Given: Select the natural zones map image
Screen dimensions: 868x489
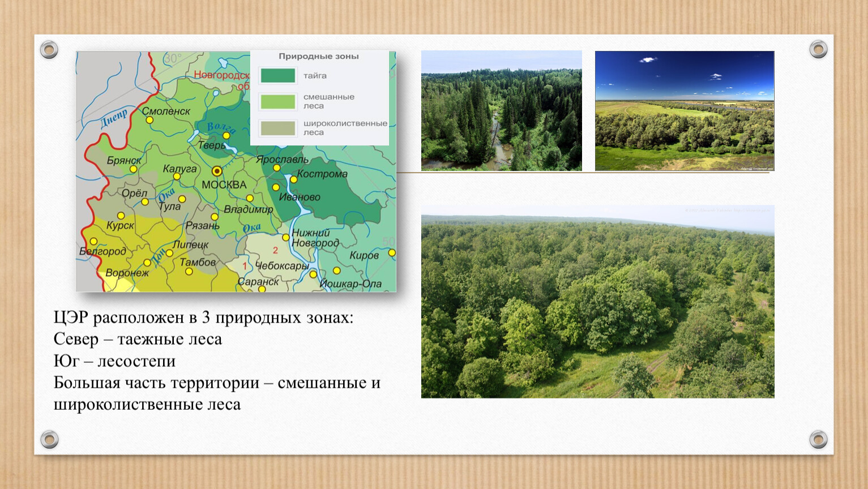Looking at the screenshot, I should (236, 171).
